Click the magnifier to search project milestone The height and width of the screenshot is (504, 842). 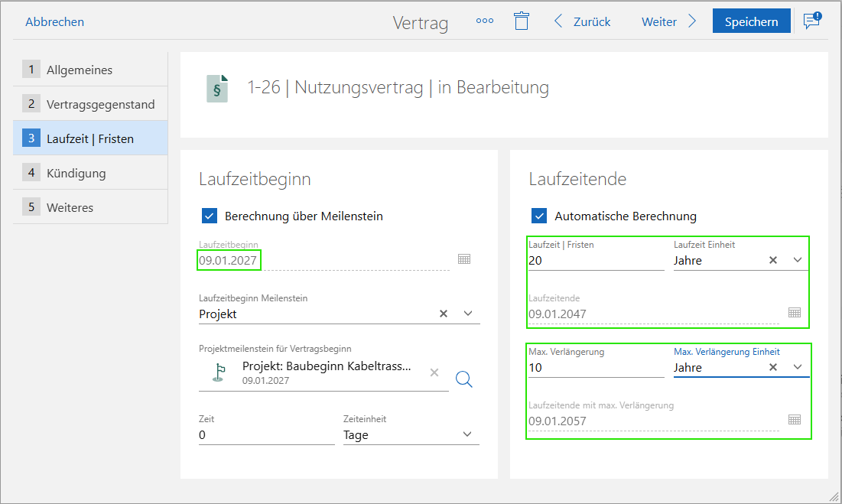pyautogui.click(x=464, y=379)
